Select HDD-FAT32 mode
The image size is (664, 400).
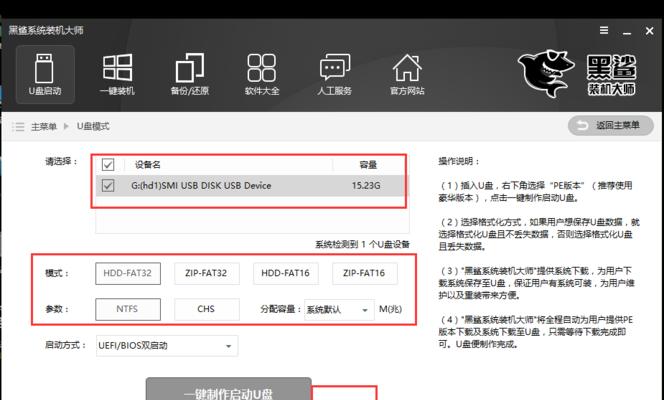(x=128, y=273)
